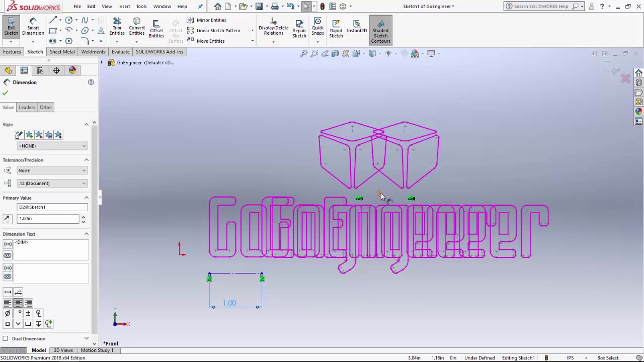Open the Dimension help icon

click(91, 82)
